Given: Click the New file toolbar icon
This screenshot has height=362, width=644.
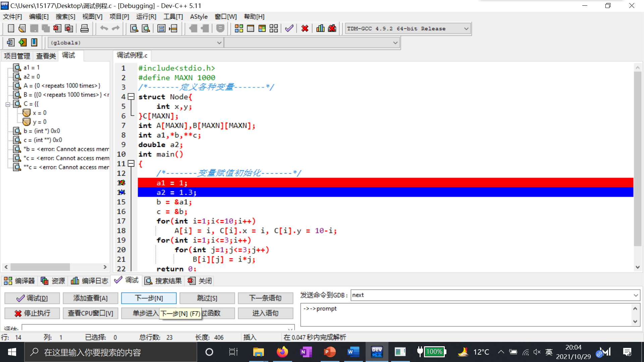Looking at the screenshot, I should pos(11,28).
